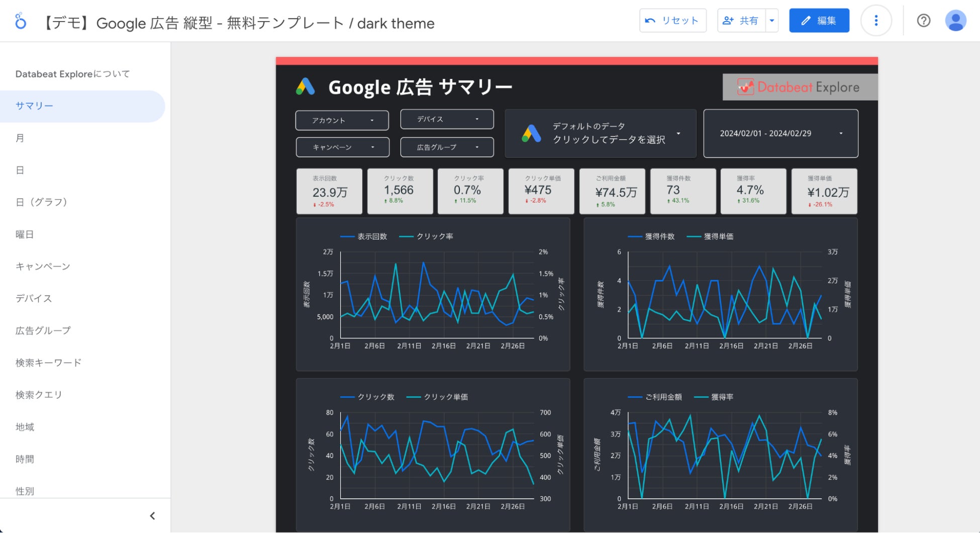Click the report title in the top bar

point(237,23)
